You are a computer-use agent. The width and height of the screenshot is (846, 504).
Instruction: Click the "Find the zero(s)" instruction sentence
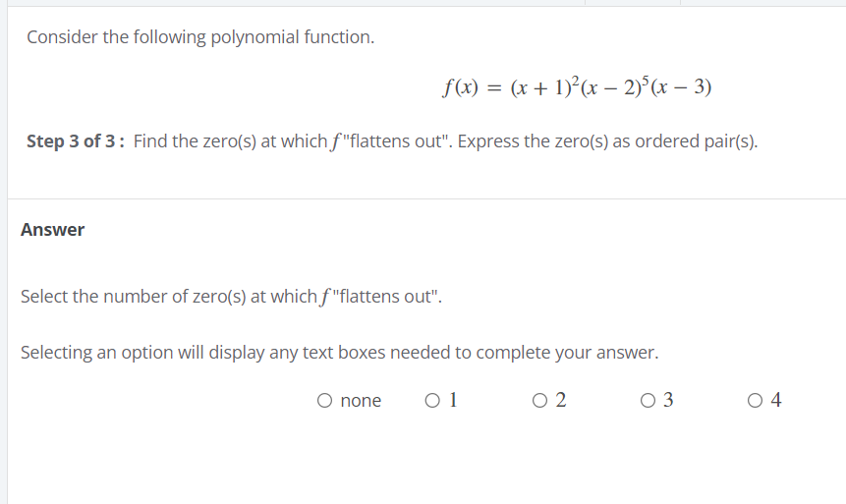(x=446, y=141)
